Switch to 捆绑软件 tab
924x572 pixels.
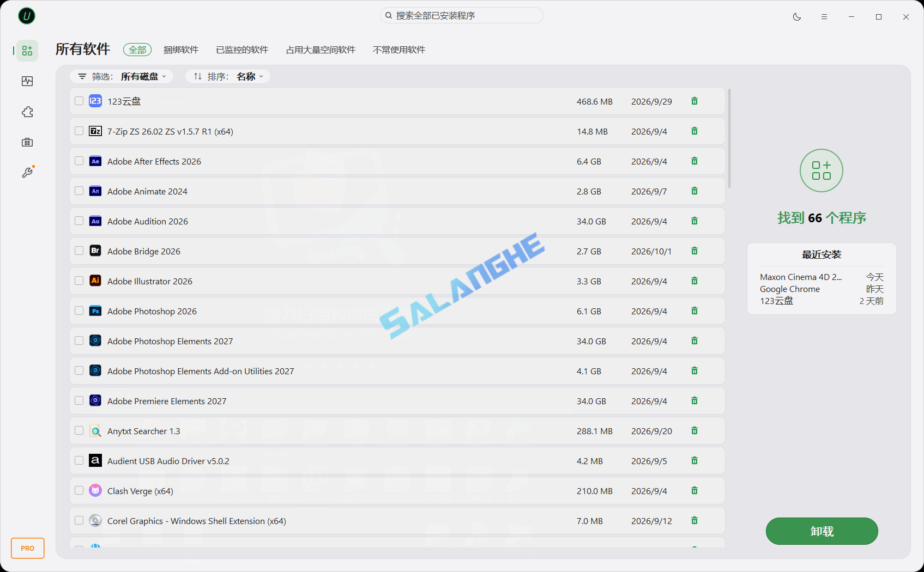tap(181, 50)
